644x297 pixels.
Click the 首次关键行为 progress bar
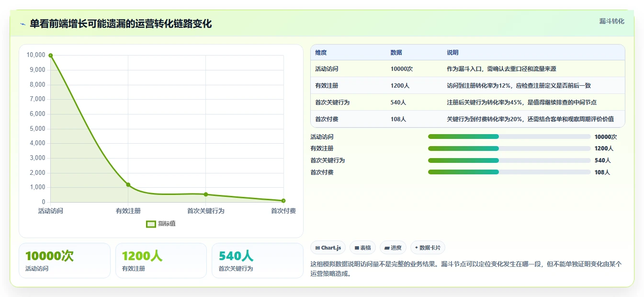point(509,160)
